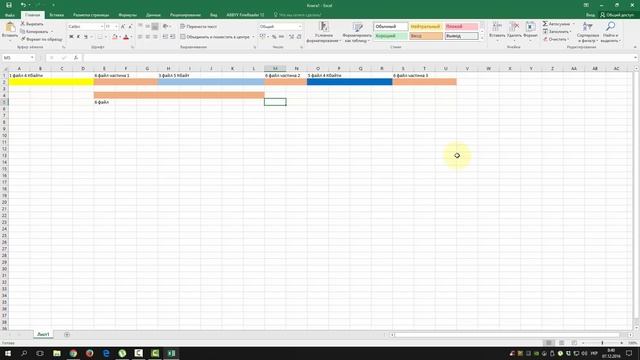
Task: Click Cut (Вырезать) scissors command
Action: (x=32, y=24)
